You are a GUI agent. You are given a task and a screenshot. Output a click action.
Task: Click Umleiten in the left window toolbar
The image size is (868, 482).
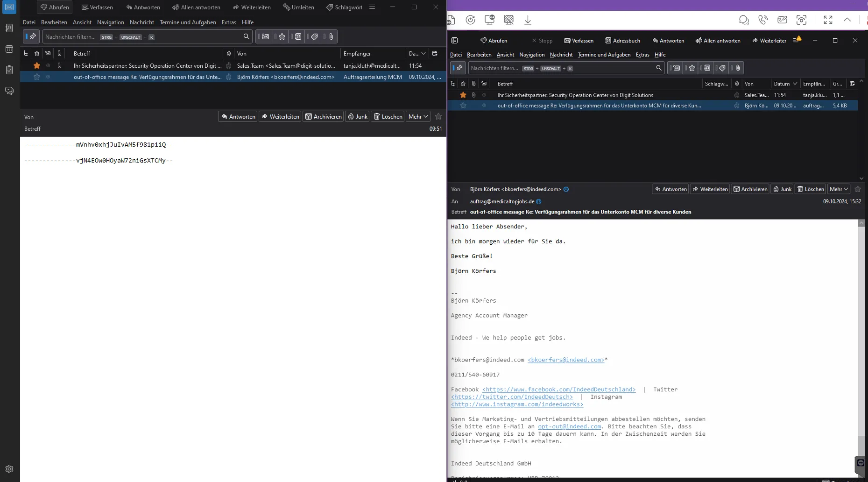click(x=298, y=7)
